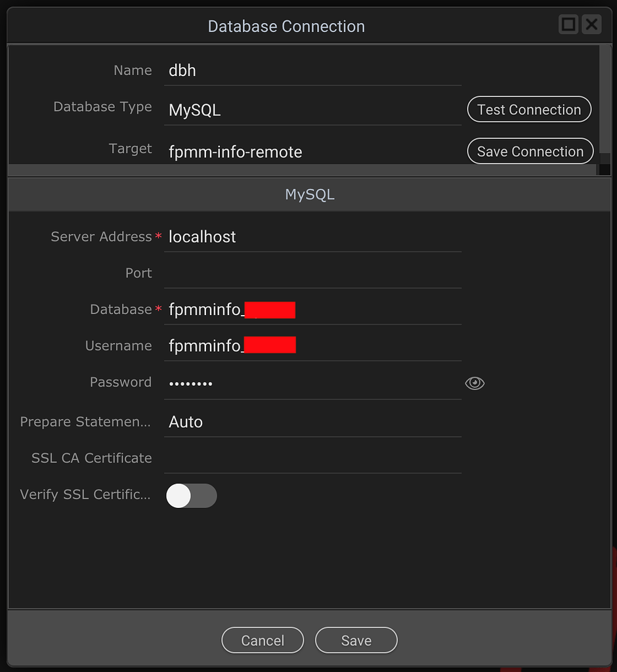
Task: Save the database connection settings
Action: (356, 640)
